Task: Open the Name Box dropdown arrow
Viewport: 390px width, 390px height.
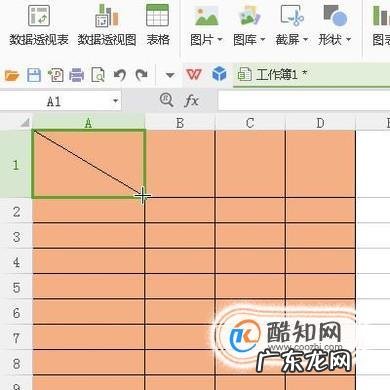Action: click(x=116, y=101)
